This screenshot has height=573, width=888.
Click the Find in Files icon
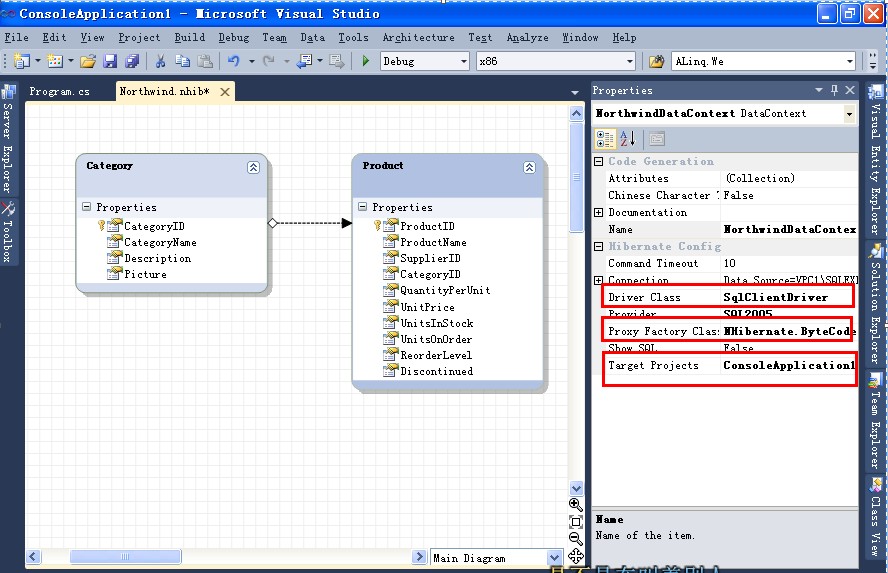[x=656, y=61]
